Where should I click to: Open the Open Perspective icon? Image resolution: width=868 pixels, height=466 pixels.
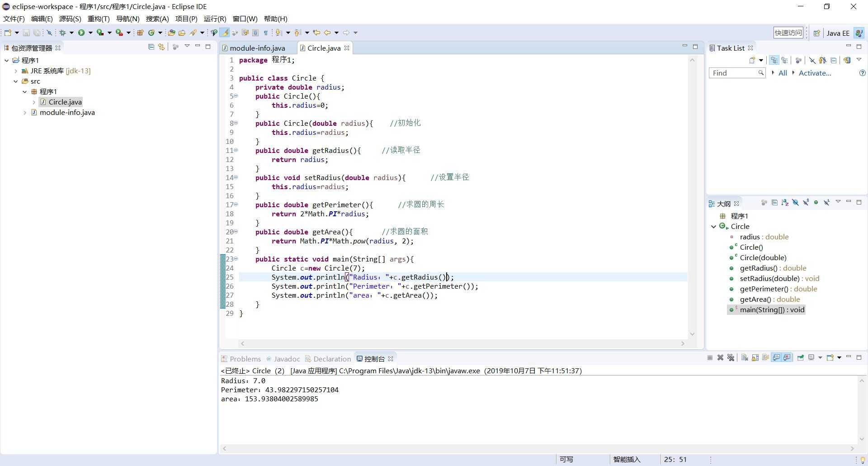[x=816, y=33]
